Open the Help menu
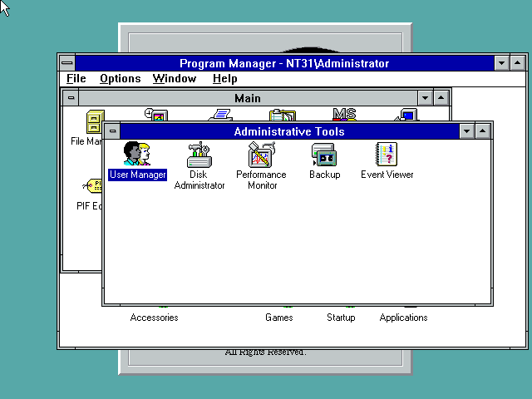Screen dimensions: 532x399 tap(225, 78)
